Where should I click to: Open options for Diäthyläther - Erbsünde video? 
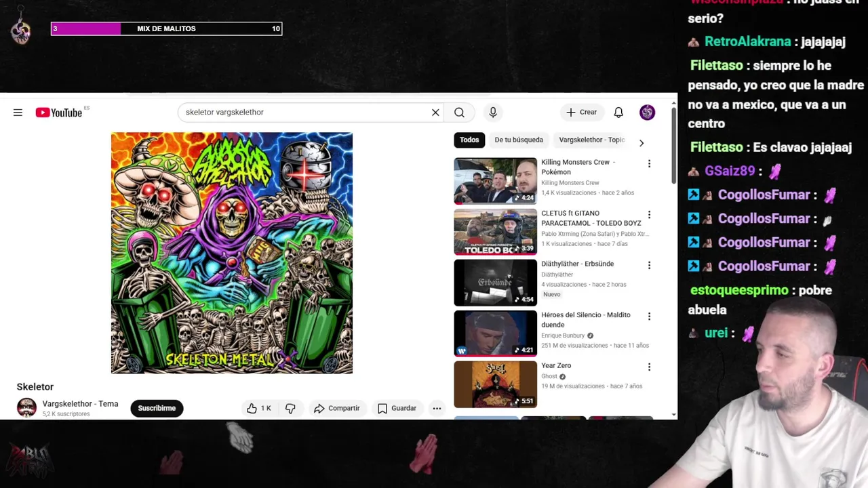pos(649,265)
